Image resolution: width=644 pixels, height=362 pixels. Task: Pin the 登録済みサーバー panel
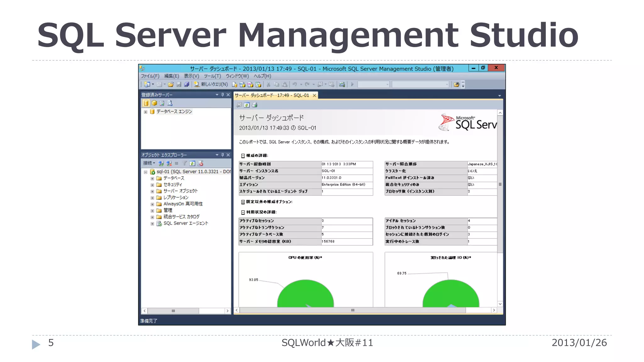pyautogui.click(x=223, y=95)
